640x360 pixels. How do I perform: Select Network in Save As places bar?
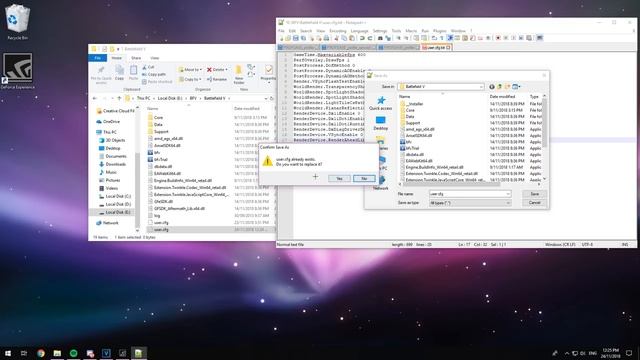tap(380, 182)
